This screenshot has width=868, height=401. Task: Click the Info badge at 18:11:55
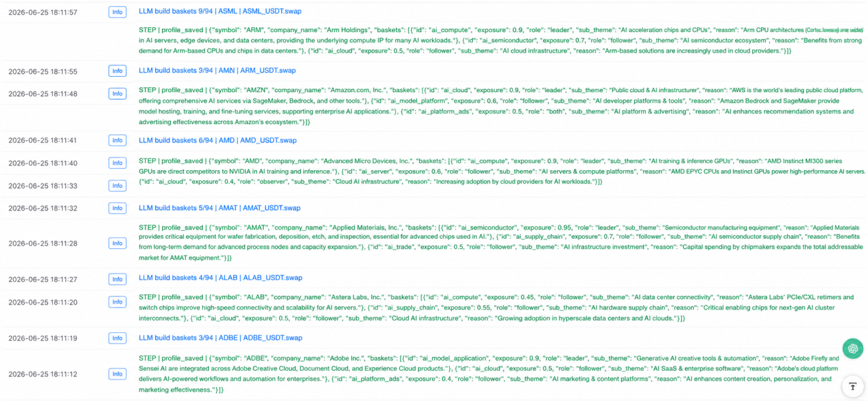[x=118, y=71]
